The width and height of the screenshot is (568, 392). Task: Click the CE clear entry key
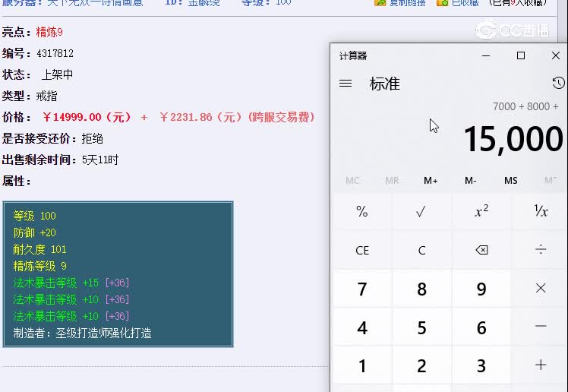tap(362, 250)
